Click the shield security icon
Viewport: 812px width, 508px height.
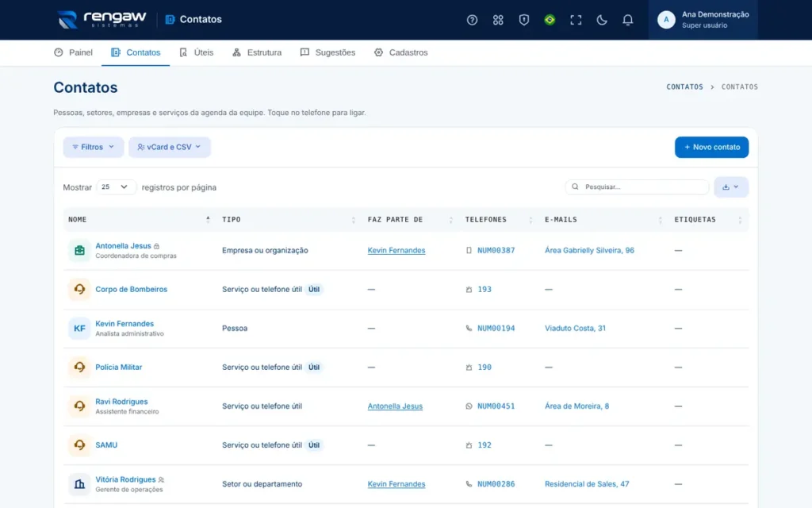tap(523, 20)
